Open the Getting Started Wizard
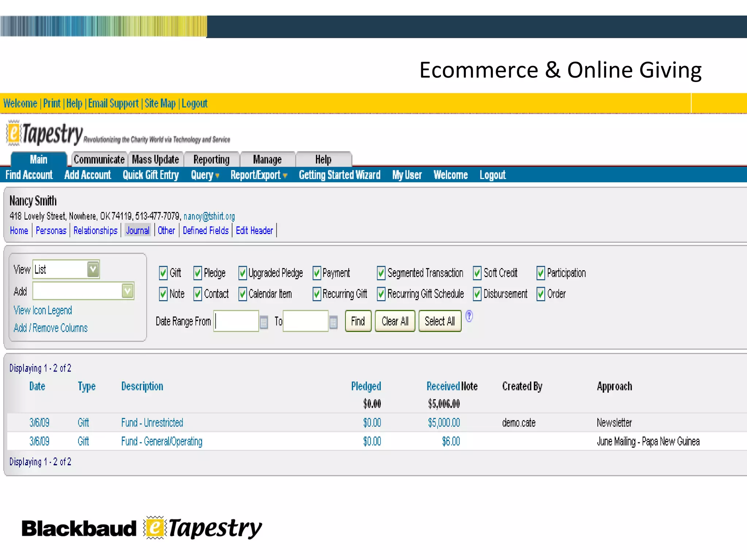 coord(340,175)
